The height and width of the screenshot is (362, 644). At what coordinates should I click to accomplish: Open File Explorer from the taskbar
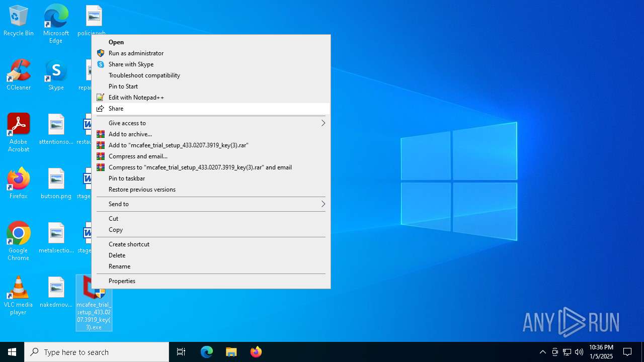[x=231, y=352]
